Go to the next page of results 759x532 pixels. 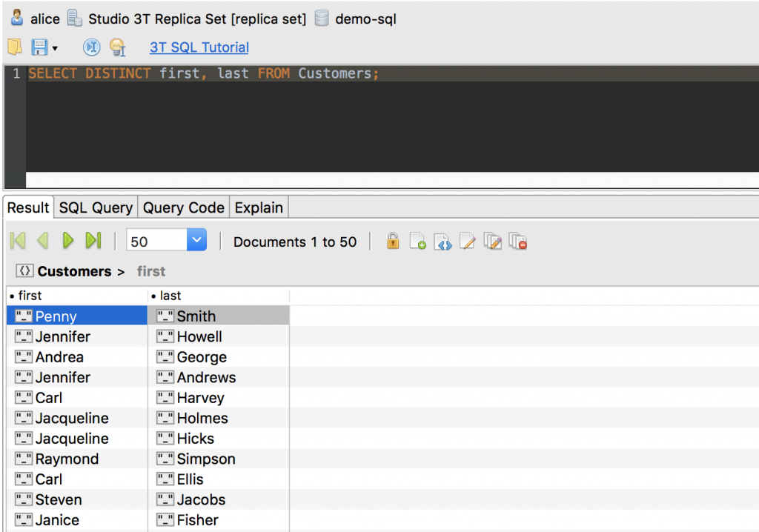67,240
